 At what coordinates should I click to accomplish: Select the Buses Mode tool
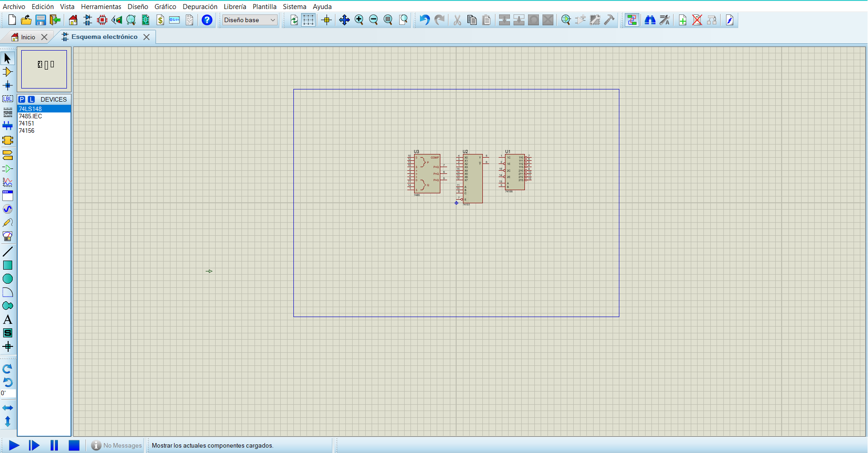[8, 126]
